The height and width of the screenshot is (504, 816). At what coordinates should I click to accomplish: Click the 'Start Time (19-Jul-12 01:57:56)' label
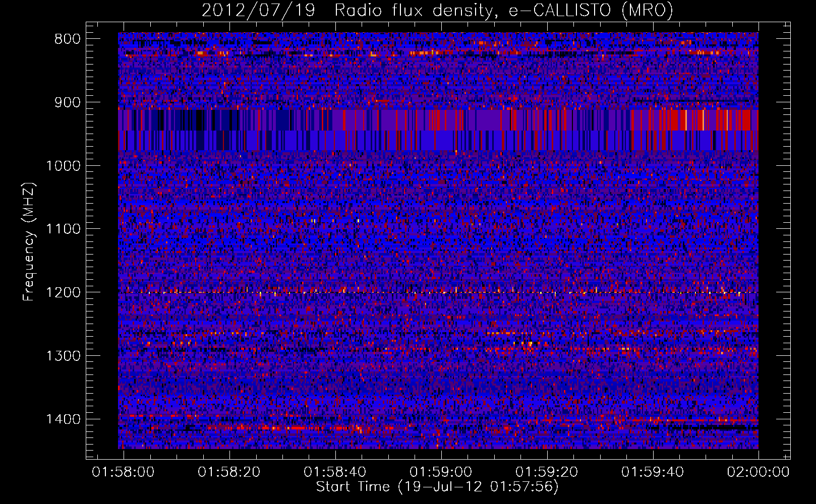[x=437, y=487]
